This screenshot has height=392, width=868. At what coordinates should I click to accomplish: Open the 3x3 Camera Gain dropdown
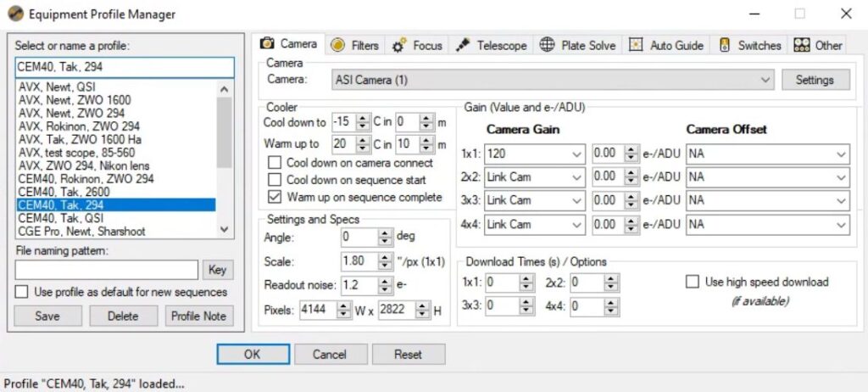click(x=534, y=201)
